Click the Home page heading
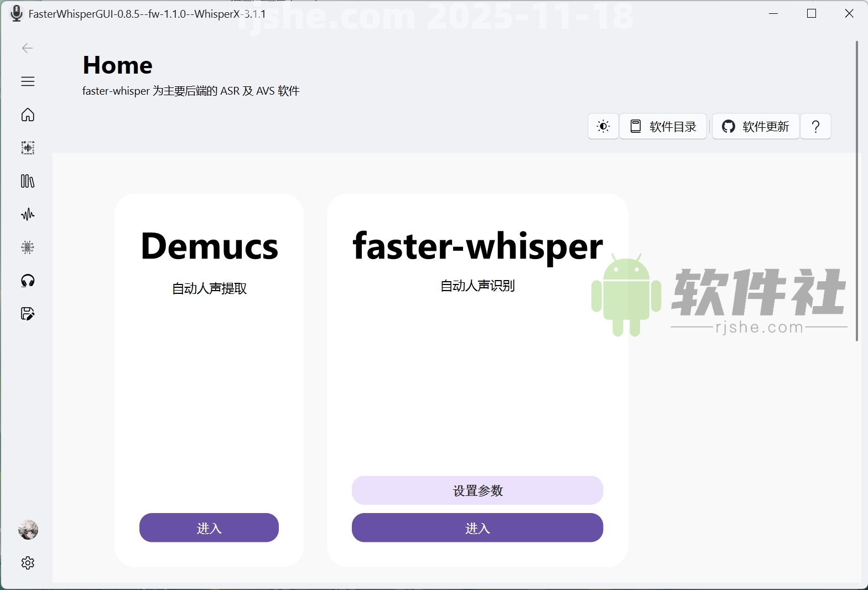The height and width of the screenshot is (590, 868). [x=117, y=65]
